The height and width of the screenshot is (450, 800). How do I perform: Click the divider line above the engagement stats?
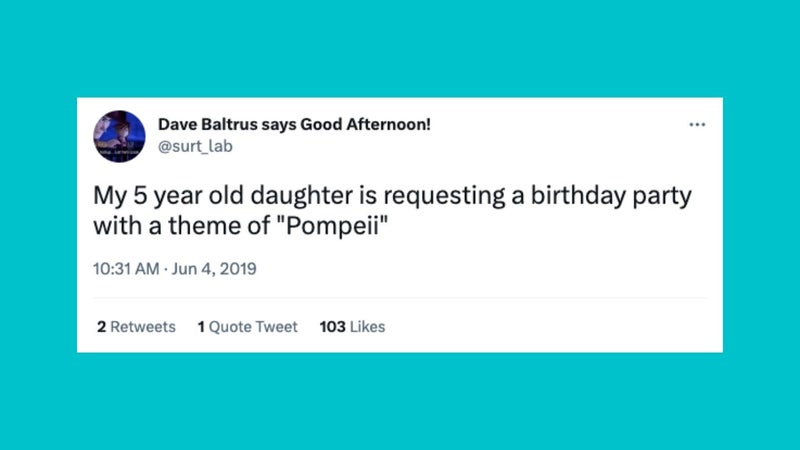tap(400, 298)
